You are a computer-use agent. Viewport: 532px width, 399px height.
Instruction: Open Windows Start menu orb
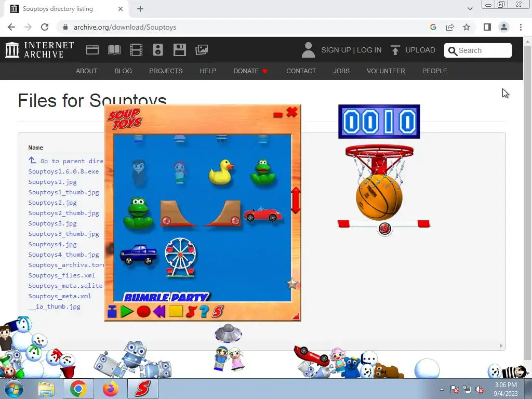(x=14, y=389)
